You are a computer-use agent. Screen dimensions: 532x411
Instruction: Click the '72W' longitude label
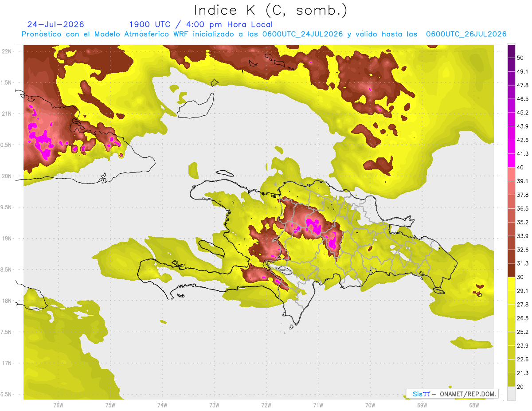[266, 405]
